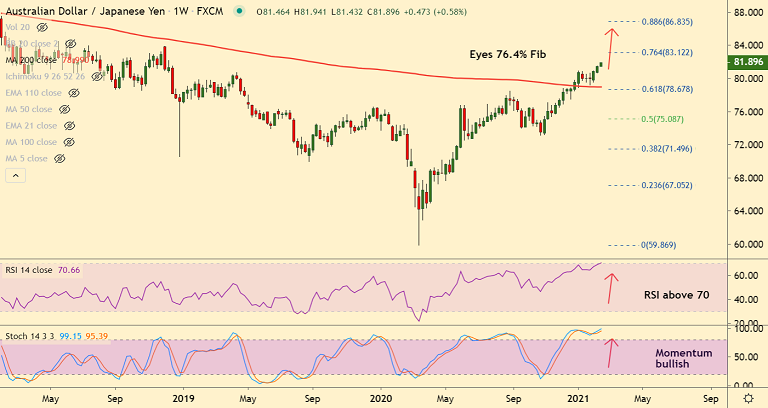Toggle visibility of EMA 21 close
Image resolution: width=768 pixels, height=408 pixels.
click(69, 126)
